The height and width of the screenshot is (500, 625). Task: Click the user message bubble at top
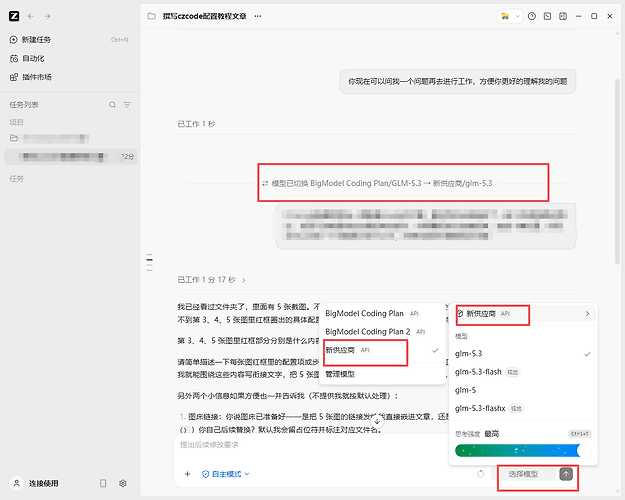[x=458, y=82]
